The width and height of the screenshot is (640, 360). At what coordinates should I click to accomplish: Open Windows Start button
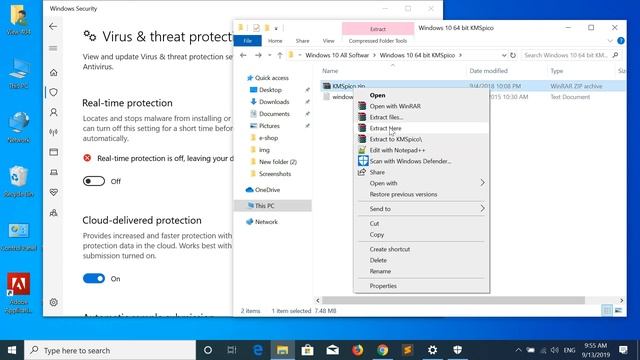[x=12, y=350]
